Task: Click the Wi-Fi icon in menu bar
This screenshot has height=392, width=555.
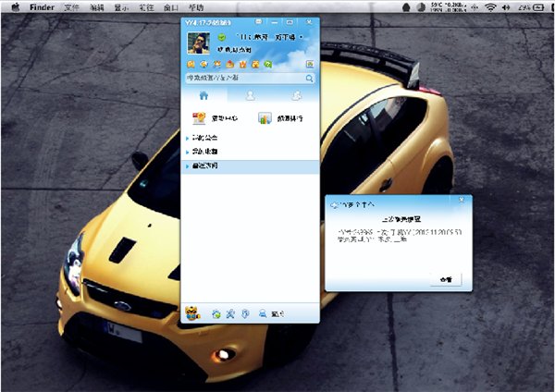Action: pos(490,7)
